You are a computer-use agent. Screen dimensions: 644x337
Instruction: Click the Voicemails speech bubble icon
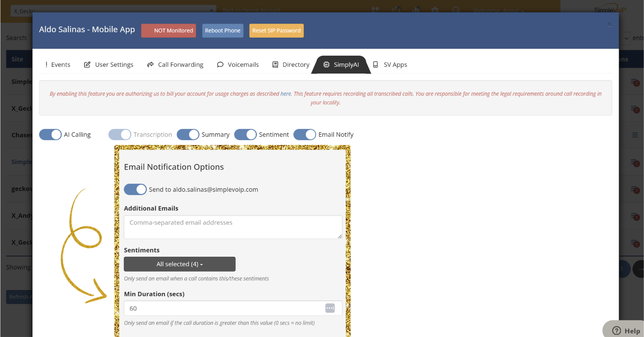(x=220, y=65)
